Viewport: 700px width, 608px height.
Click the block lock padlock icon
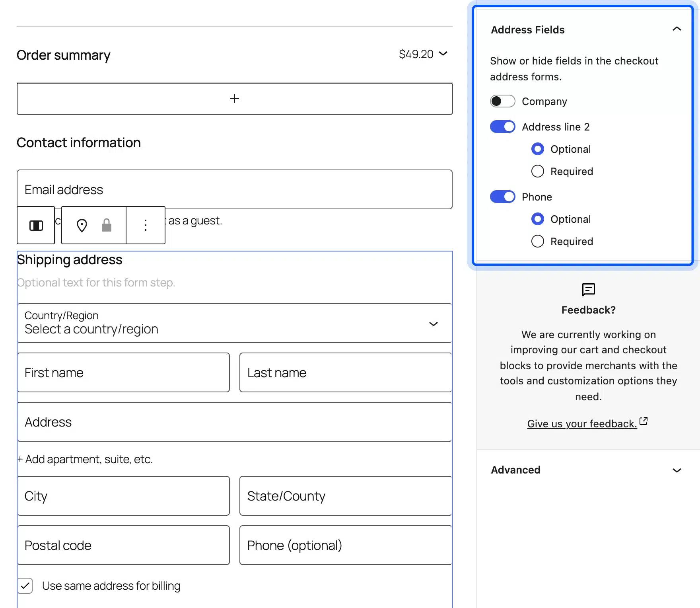coord(107,225)
